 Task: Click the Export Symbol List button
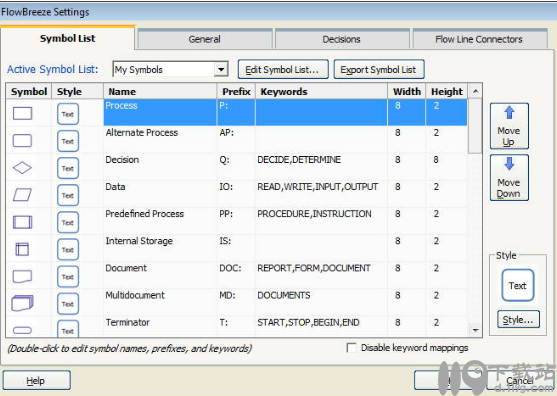coord(379,69)
